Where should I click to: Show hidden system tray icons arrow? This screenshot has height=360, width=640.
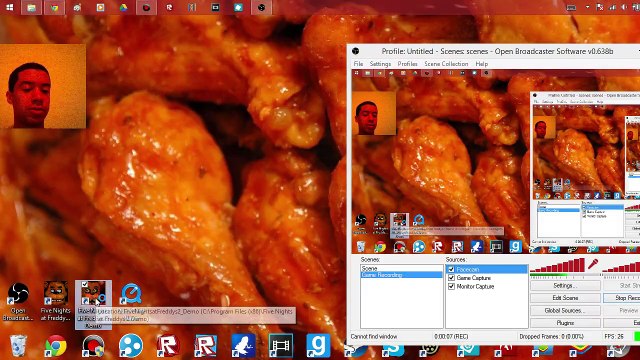(x=587, y=7)
